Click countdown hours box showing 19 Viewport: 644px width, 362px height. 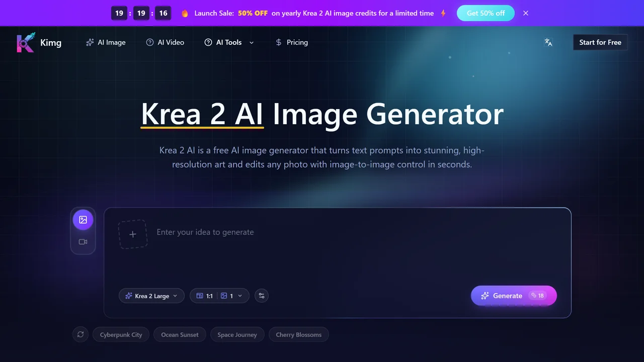pyautogui.click(x=119, y=13)
